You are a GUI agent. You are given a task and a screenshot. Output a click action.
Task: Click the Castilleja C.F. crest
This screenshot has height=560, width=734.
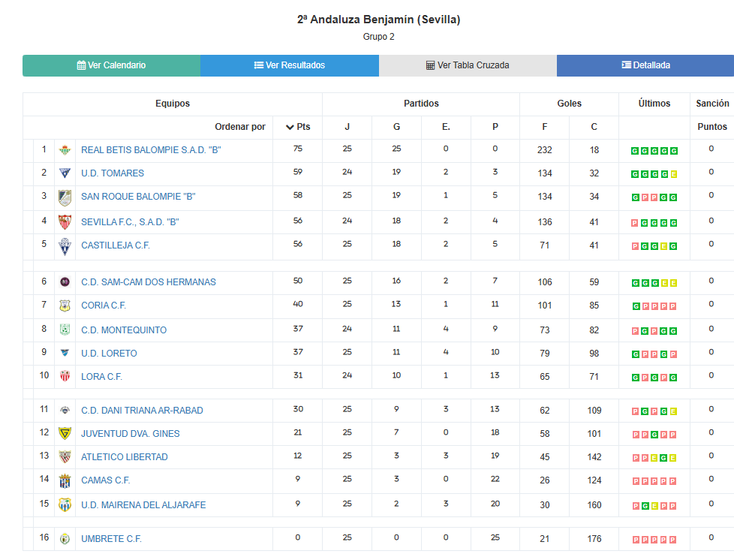(65, 246)
